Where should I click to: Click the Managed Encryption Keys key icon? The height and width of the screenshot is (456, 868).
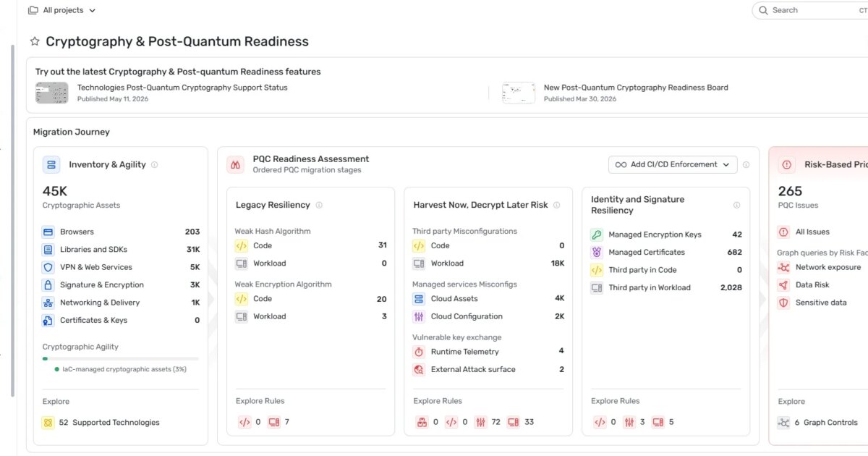point(597,235)
